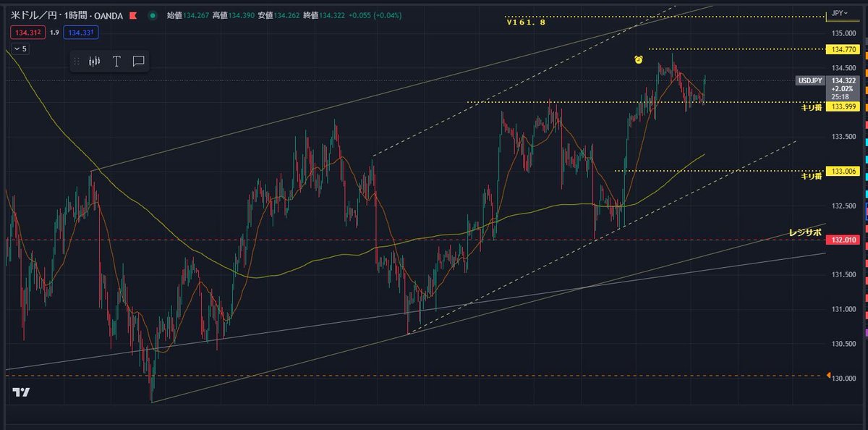
Task: Click the 安値 134.262 low value
Action: [x=279, y=14]
